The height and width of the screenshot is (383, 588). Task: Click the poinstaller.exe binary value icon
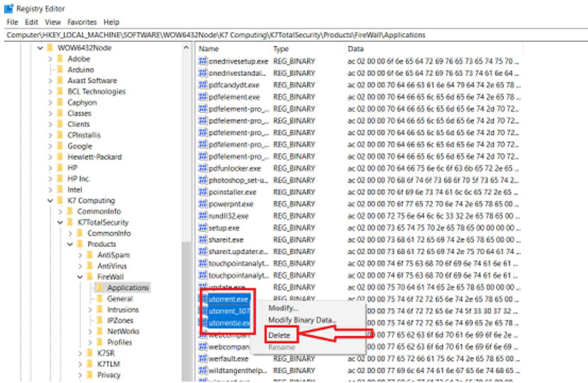[x=203, y=192]
